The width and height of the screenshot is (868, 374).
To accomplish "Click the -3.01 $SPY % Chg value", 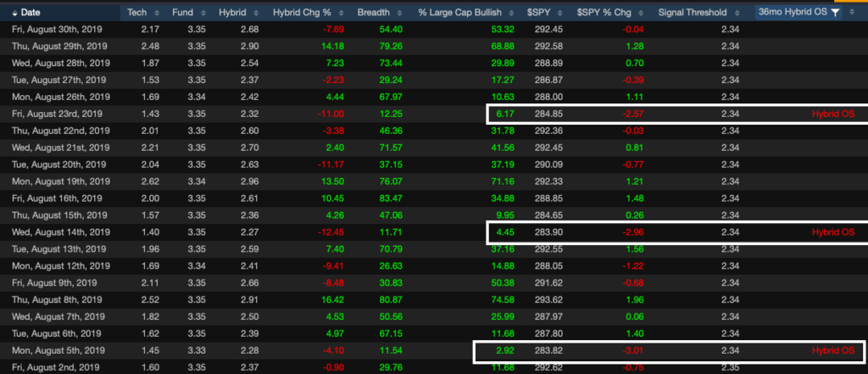I will (x=634, y=351).
